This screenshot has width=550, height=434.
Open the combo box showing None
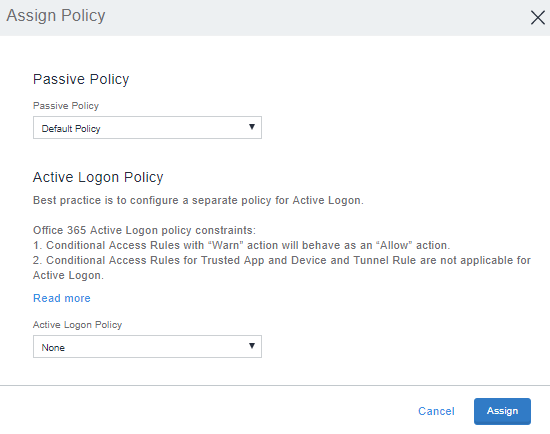tap(147, 347)
